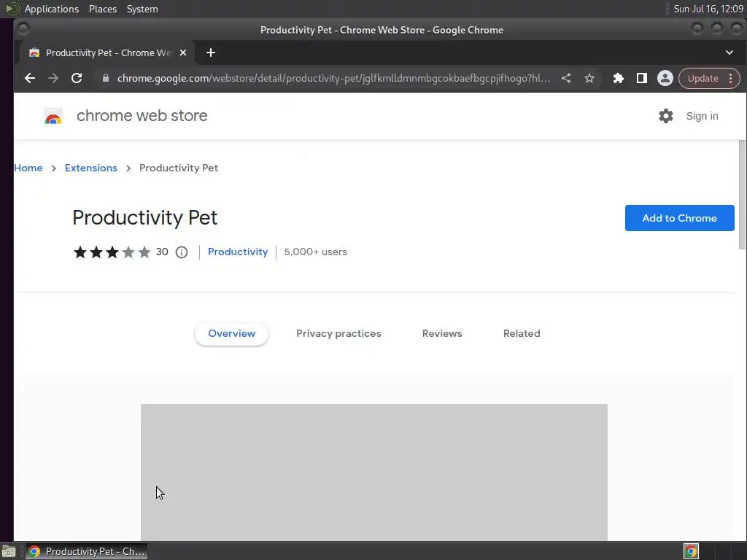747x560 pixels.
Task: Switch to the Reviews tab
Action: point(442,334)
